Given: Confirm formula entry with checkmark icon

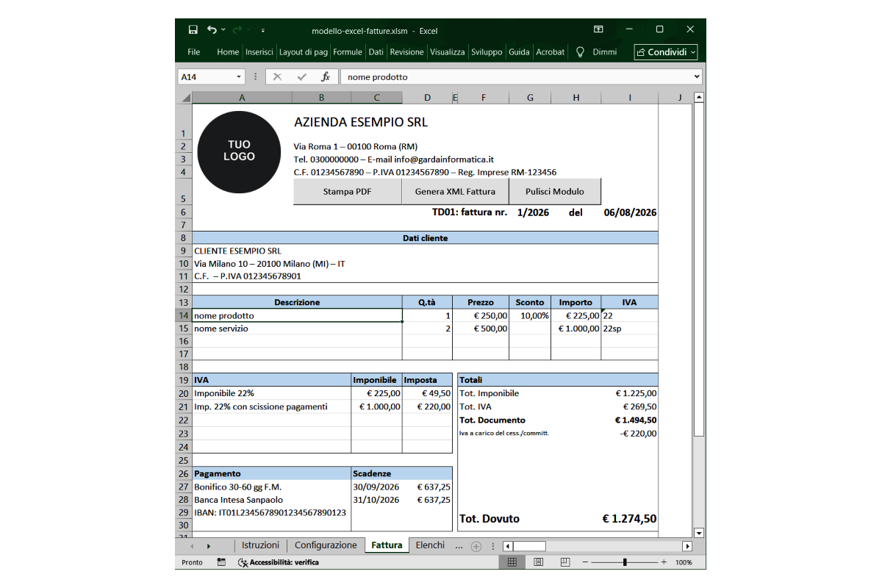Looking at the screenshot, I should pyautogui.click(x=301, y=76).
